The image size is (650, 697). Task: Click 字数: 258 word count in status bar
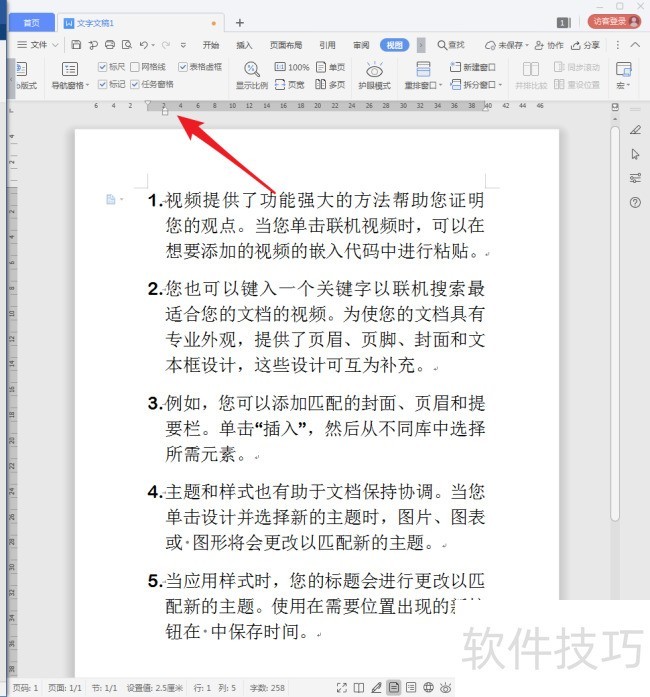267,688
